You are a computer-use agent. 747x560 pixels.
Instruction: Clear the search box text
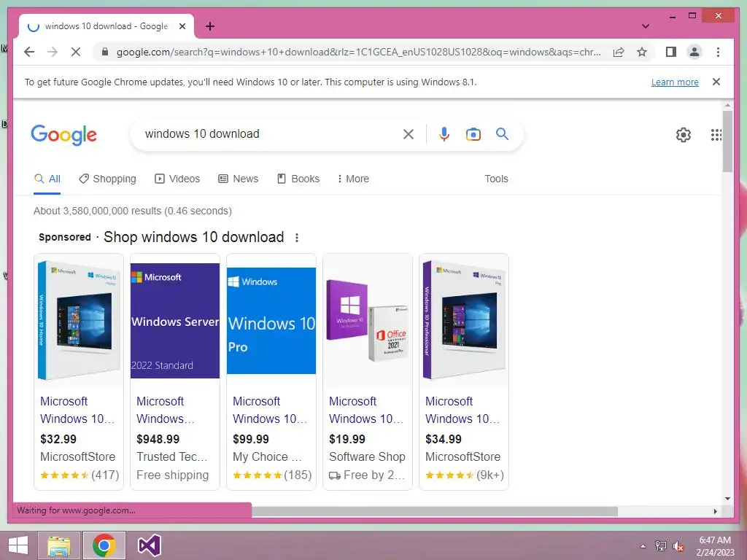pyautogui.click(x=409, y=134)
